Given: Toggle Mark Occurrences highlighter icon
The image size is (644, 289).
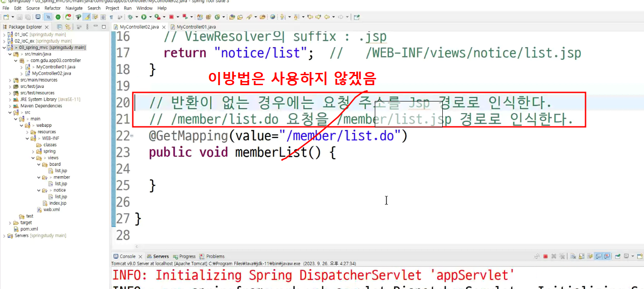Looking at the screenshot, I should [87, 17].
